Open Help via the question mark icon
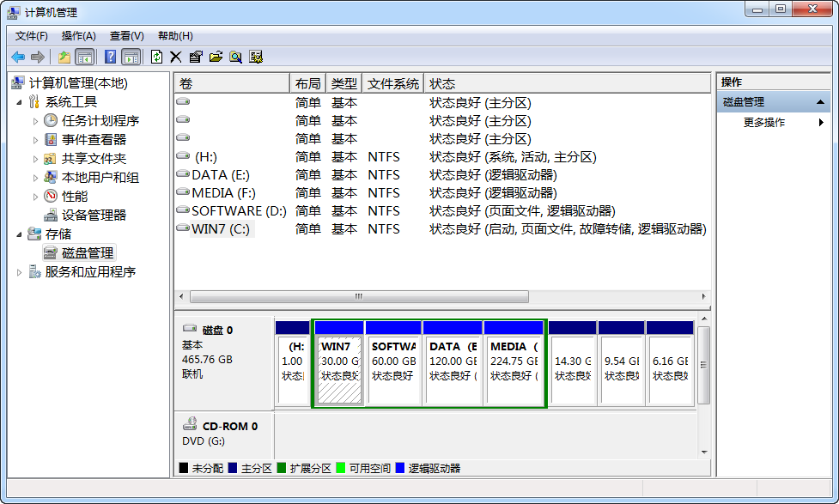This screenshot has width=839, height=504. (110, 57)
